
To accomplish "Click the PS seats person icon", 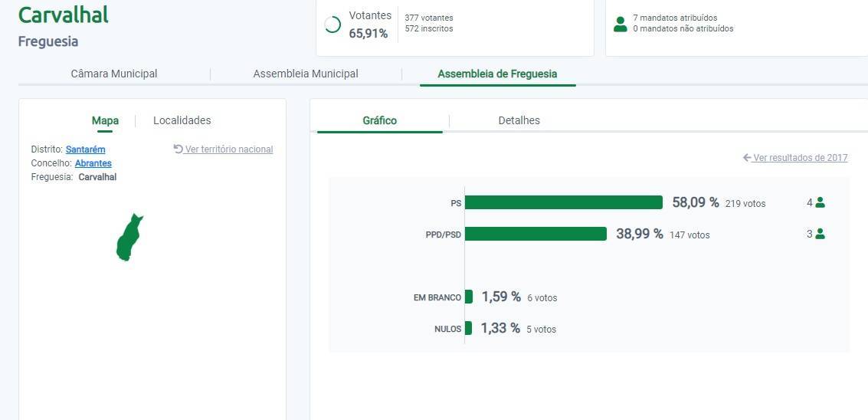I will click(x=820, y=202).
